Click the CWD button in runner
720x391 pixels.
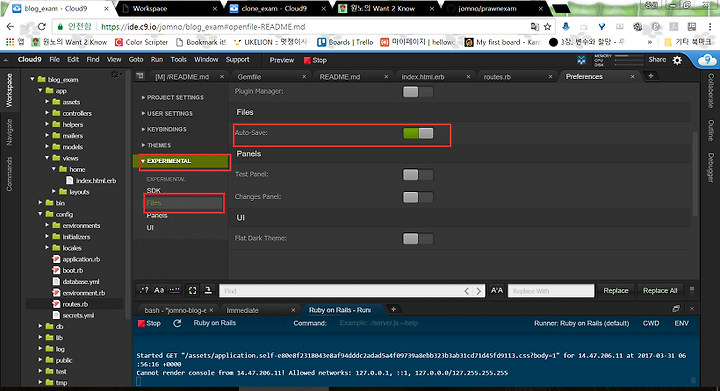[x=651, y=323]
